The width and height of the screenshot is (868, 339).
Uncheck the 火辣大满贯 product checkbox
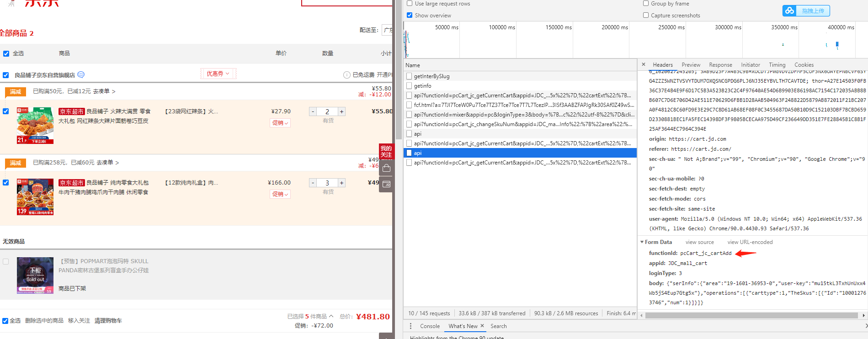6,111
